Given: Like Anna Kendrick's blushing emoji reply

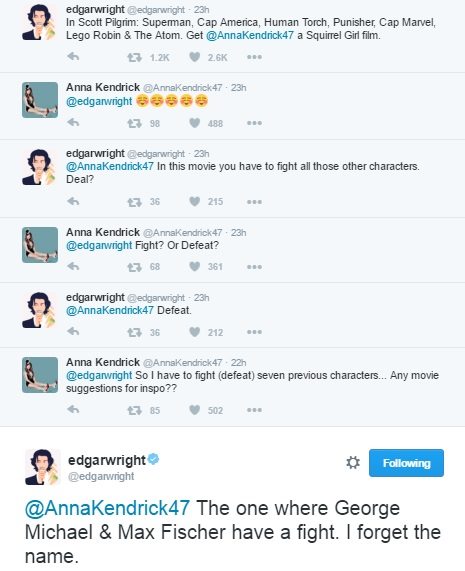Looking at the screenshot, I should (x=195, y=123).
